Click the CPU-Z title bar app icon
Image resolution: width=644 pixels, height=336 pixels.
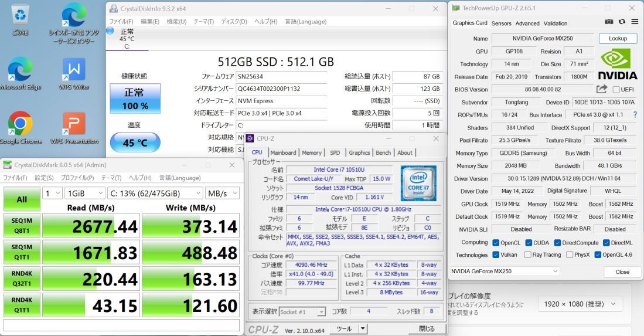tap(250, 138)
